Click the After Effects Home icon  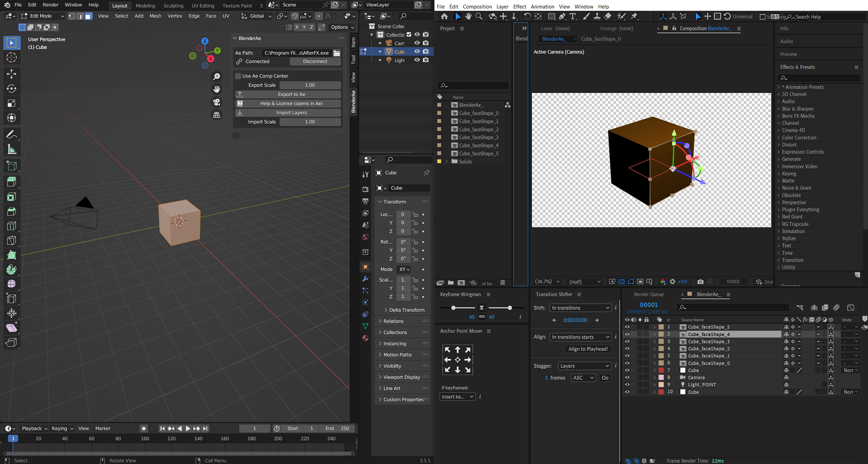pyautogui.click(x=444, y=16)
